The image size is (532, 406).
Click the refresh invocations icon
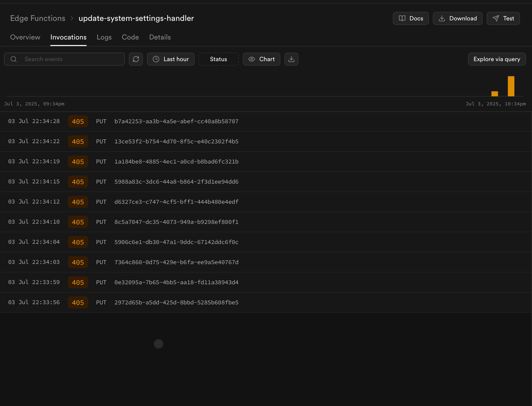point(136,59)
